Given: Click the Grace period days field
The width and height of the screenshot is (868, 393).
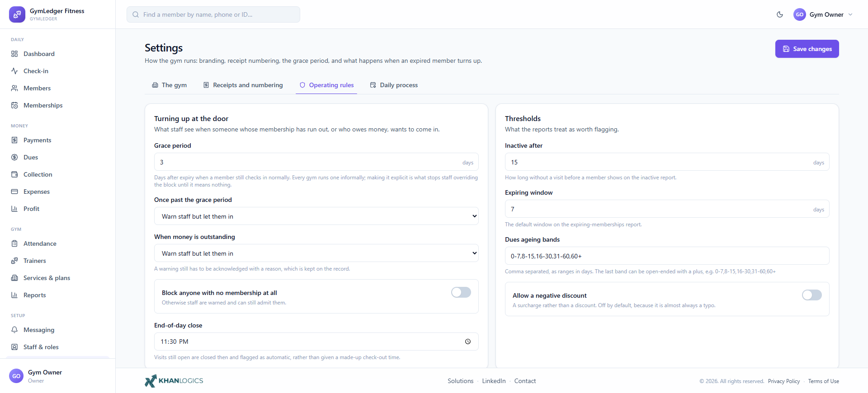Looking at the screenshot, I should point(316,162).
